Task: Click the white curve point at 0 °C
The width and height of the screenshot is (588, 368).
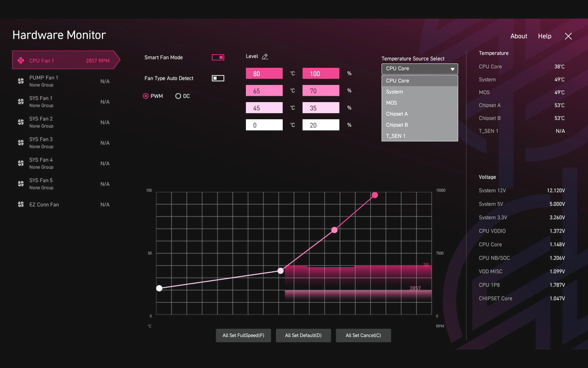Action: pos(159,289)
